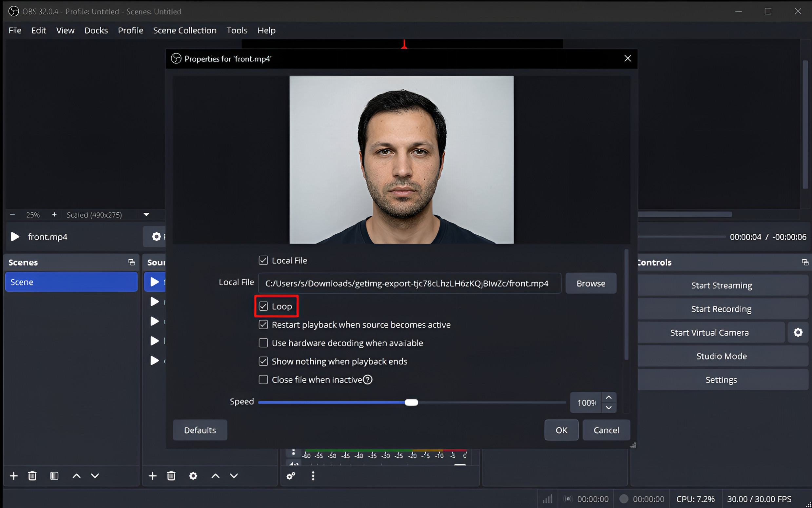
Task: Toggle Show nothing when playback ends
Action: point(263,361)
